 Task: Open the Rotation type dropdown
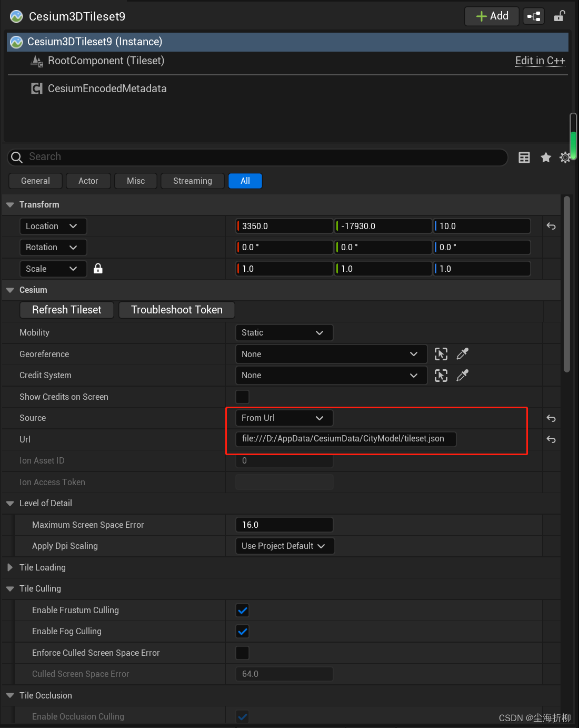click(53, 247)
